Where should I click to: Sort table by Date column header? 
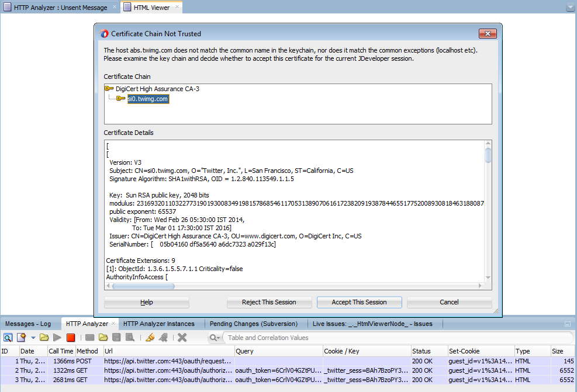(33, 351)
